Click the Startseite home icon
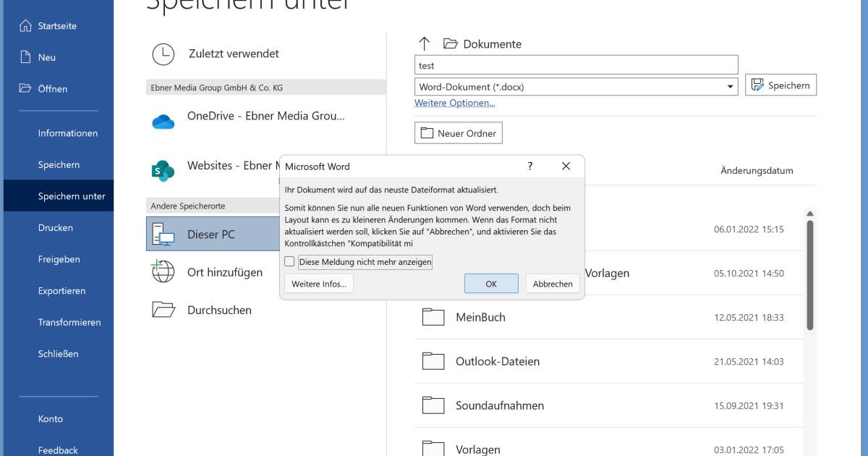Viewport: 868px width, 456px height. click(25, 26)
